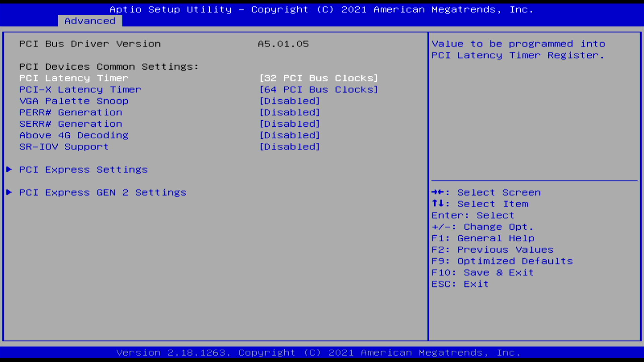
Task: Click F10: Save & Exit hint
Action: pyautogui.click(x=482, y=273)
